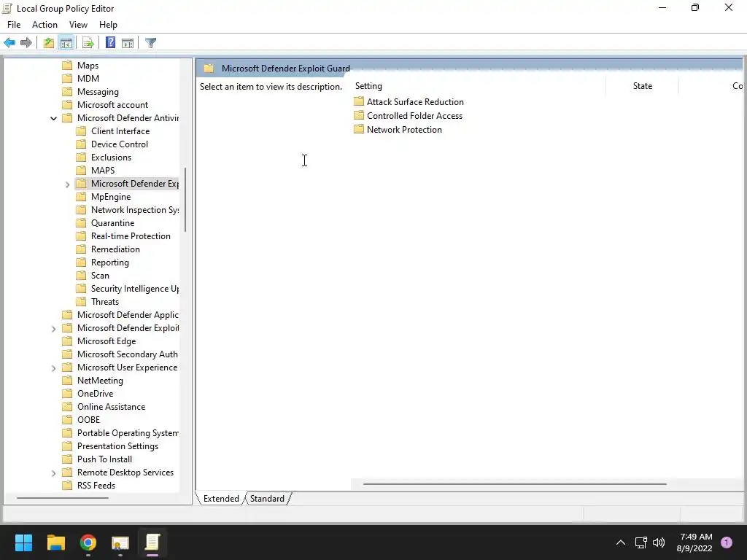This screenshot has height=560, width=747.
Task: Click the settings list horizontal scrollbar
Action: [x=514, y=484]
